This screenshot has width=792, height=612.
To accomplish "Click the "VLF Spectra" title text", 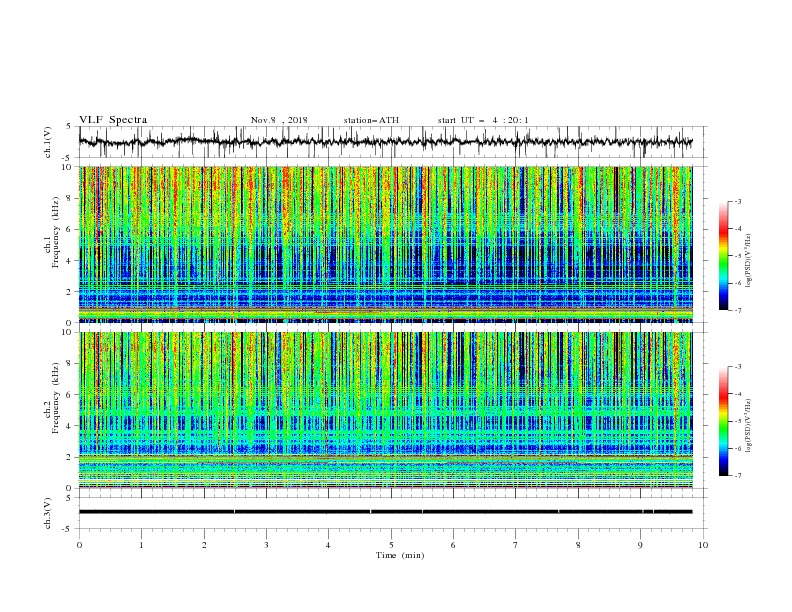I will tap(113, 120).
